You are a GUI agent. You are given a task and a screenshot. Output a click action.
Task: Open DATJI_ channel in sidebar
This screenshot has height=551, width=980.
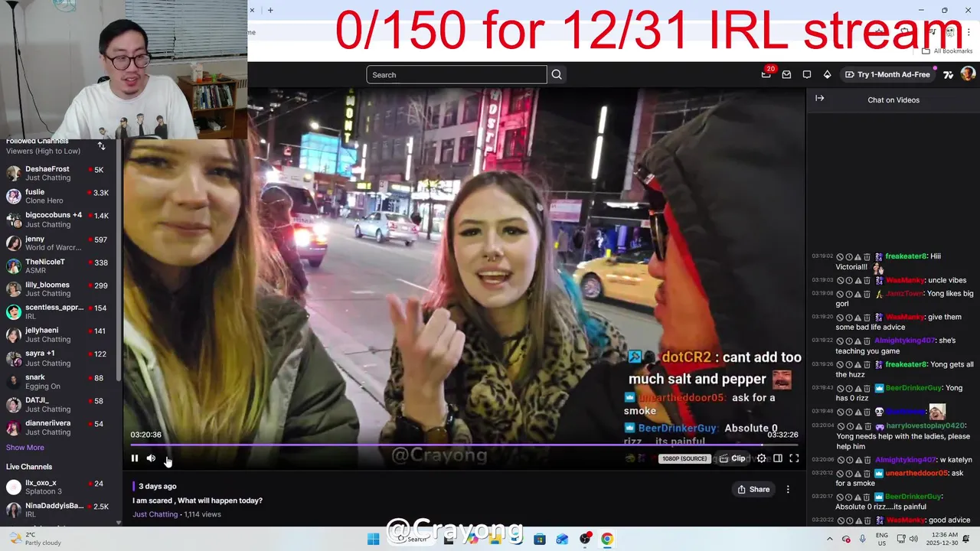[x=58, y=404]
